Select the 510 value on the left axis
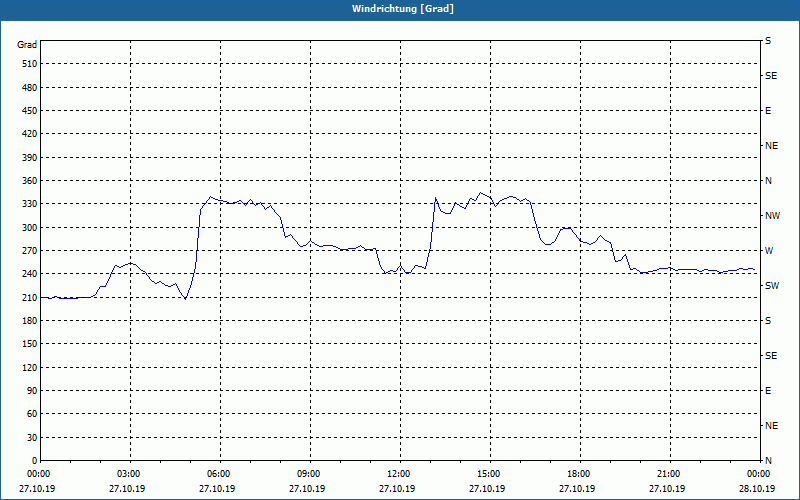The width and height of the screenshot is (800, 500). pyautogui.click(x=29, y=64)
